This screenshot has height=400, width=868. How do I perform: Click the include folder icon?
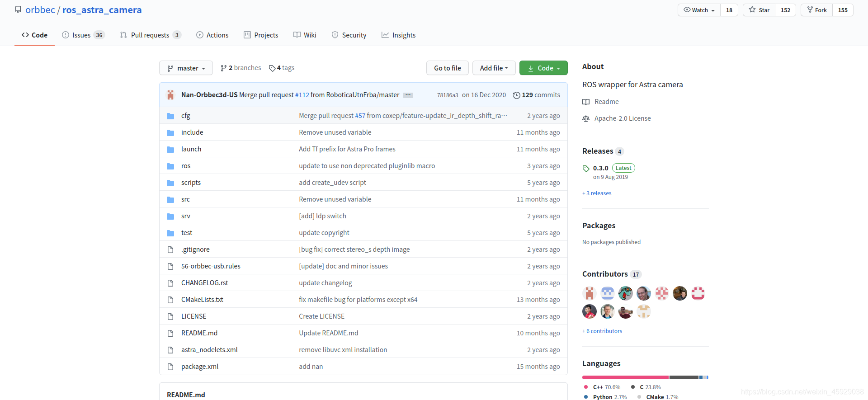[170, 133]
